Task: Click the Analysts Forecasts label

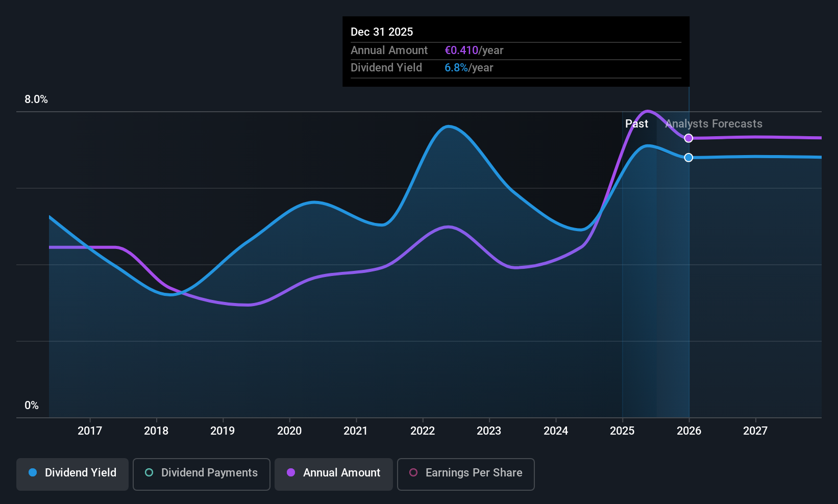Action: coord(713,124)
